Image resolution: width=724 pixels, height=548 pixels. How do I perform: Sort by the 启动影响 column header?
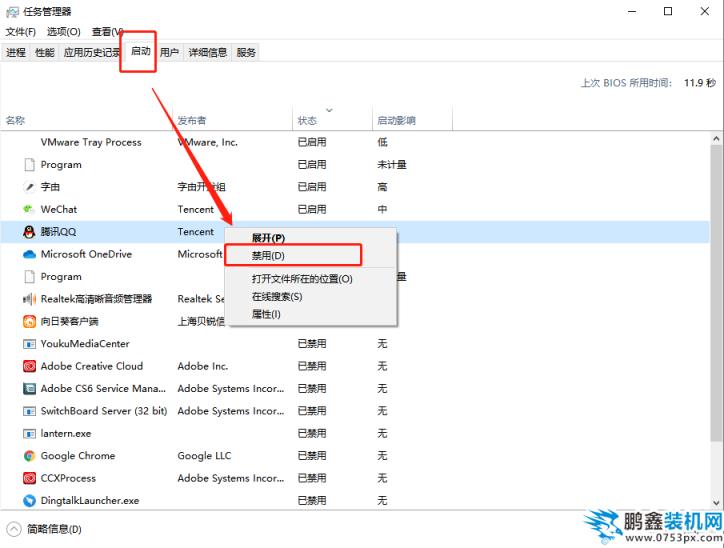click(x=412, y=120)
